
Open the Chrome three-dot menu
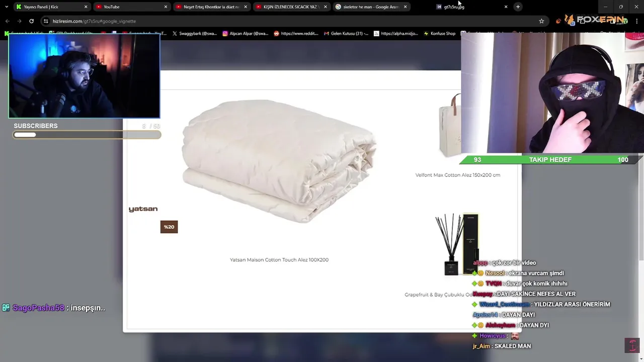point(637,21)
